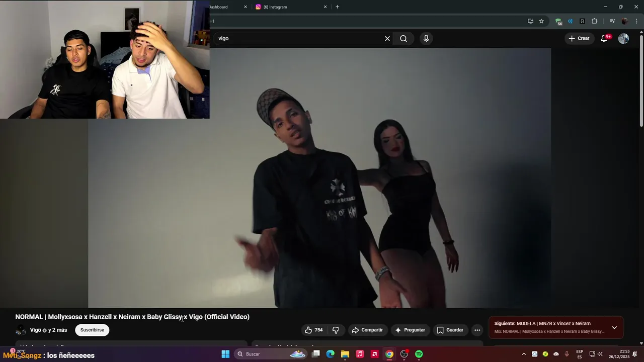644x362 pixels.
Task: Click the install app icon in the address bar
Action: (530, 21)
